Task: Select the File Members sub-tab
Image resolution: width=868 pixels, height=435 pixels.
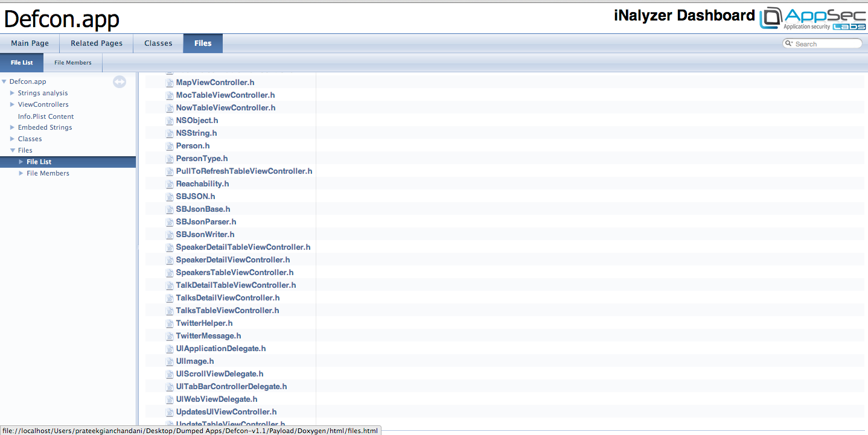Action: click(x=73, y=63)
